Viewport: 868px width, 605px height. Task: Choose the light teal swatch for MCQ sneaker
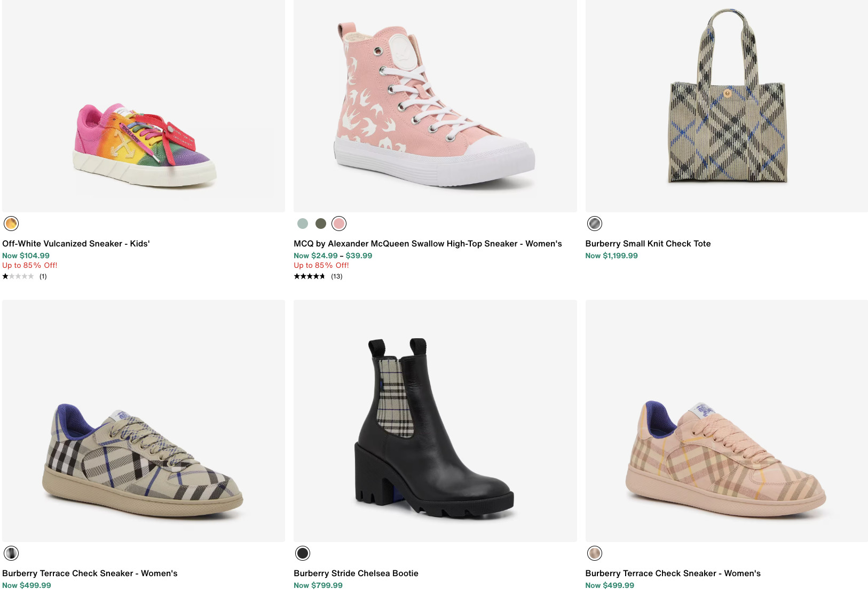[x=303, y=224]
